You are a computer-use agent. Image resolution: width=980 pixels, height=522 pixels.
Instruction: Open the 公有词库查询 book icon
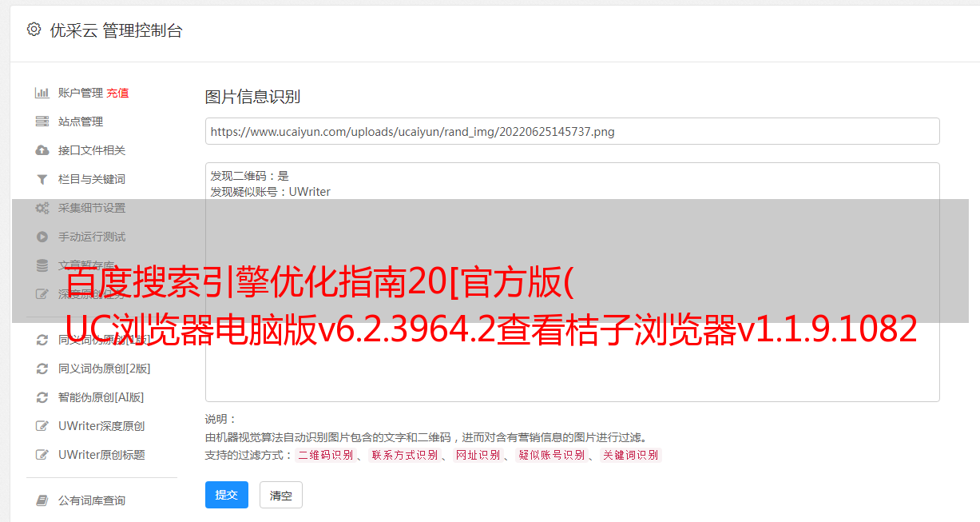click(42, 500)
